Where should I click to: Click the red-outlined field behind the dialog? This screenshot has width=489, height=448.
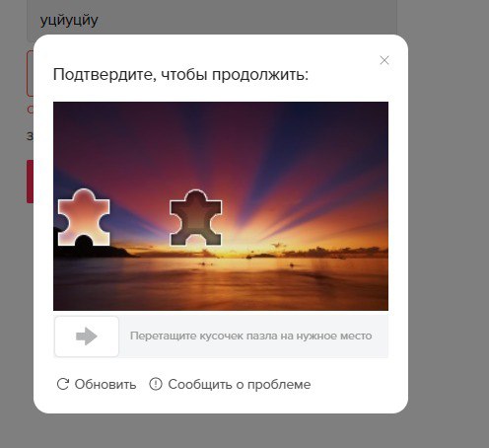30,73
